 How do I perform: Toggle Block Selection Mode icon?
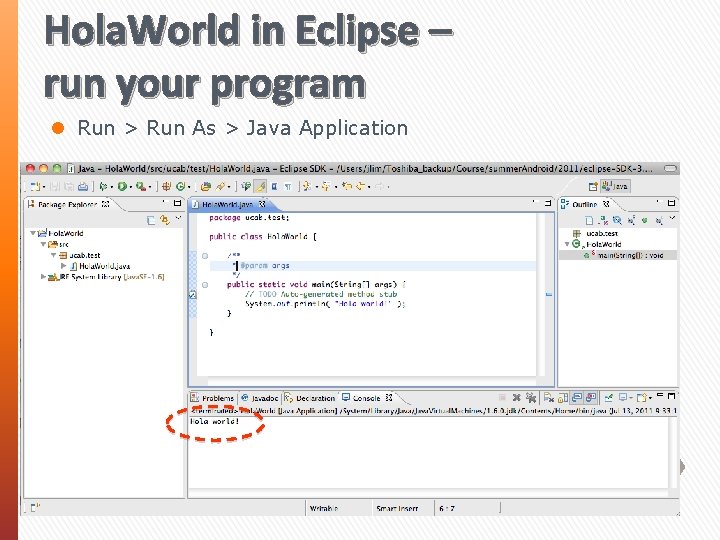coord(275,186)
